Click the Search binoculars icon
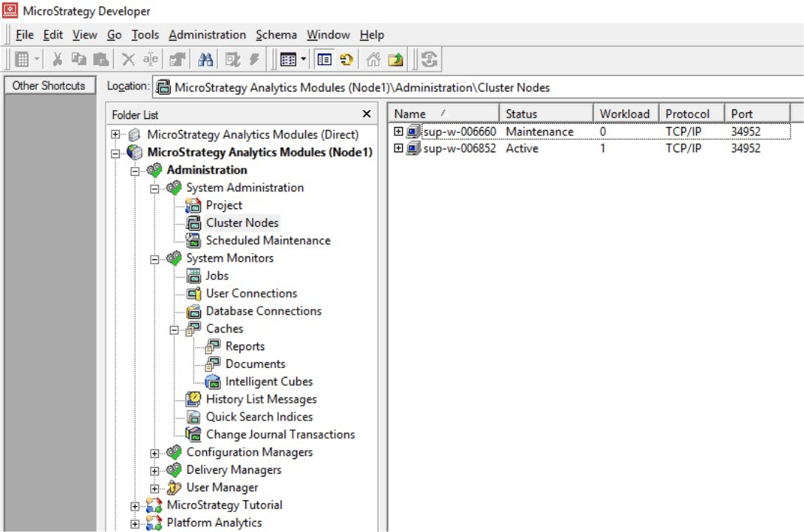This screenshot has width=804, height=532. [x=205, y=59]
